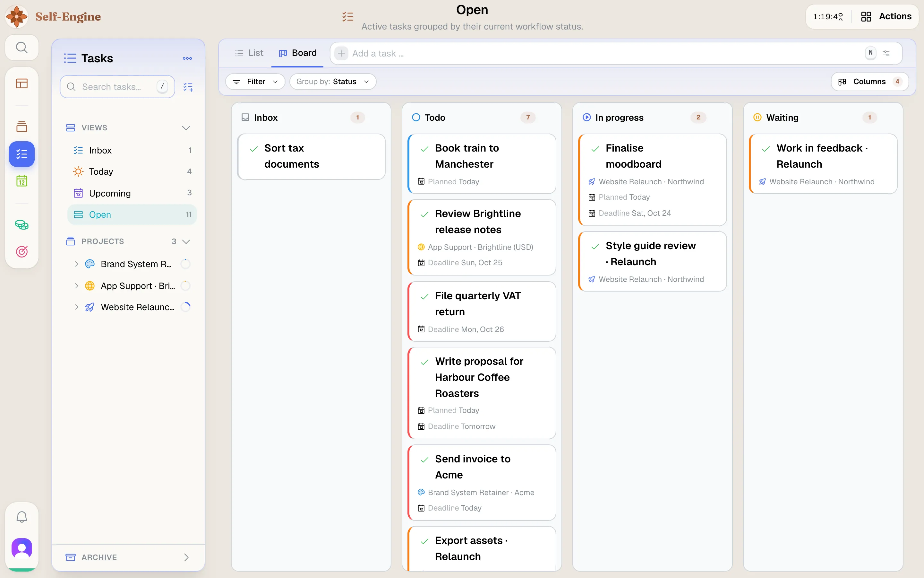Viewport: 924px width, 578px height.
Task: Open the Upcoming view
Action: 132,193
